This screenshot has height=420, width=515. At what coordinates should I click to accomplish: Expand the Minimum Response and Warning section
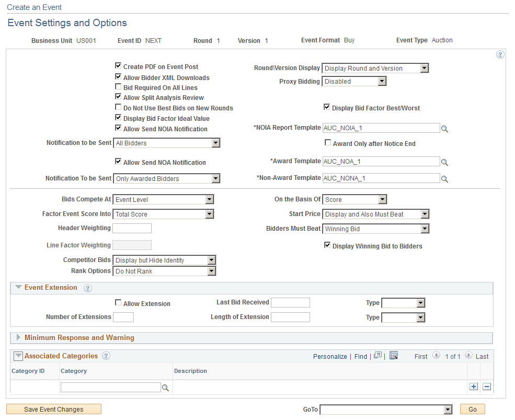click(x=18, y=337)
